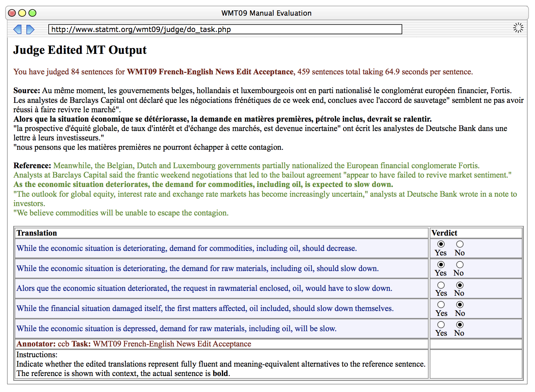The height and width of the screenshot is (392, 535).
Task: Click the 'Judge Edited MT Output' heading
Action: pos(80,50)
